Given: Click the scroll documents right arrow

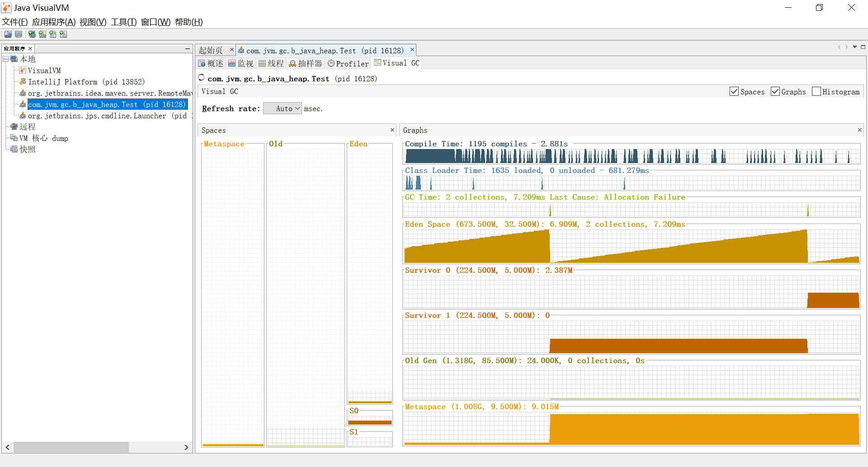Looking at the screenshot, I should coord(847,47).
